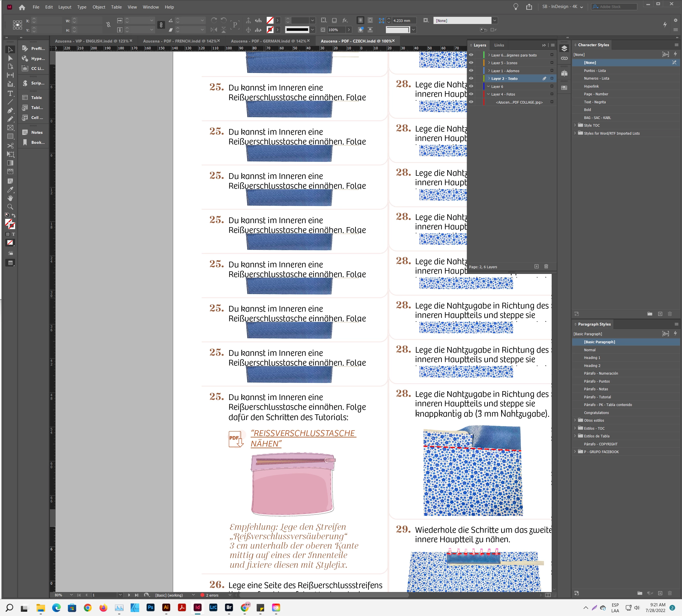The width and height of the screenshot is (682, 616).
Task: Hide Layer 4 - Fotos layer
Action: (471, 94)
